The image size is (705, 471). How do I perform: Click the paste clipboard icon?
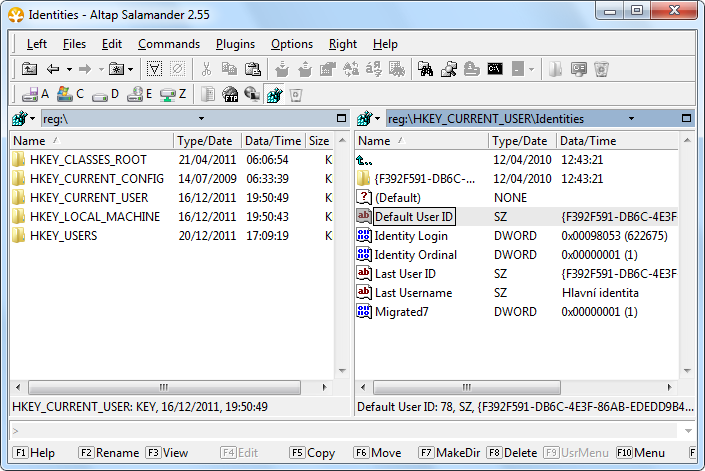[x=253, y=69]
